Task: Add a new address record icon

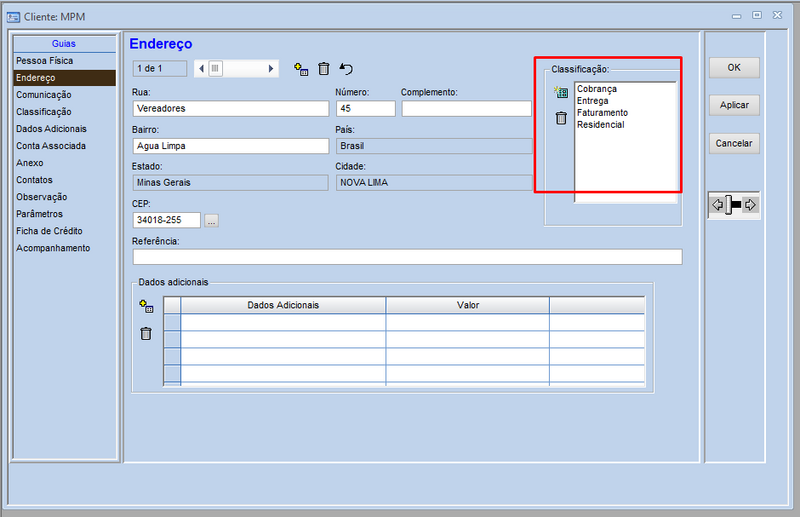Action: point(301,69)
